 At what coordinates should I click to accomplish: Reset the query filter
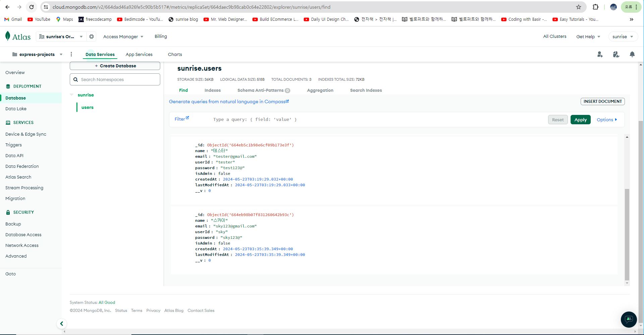(558, 120)
